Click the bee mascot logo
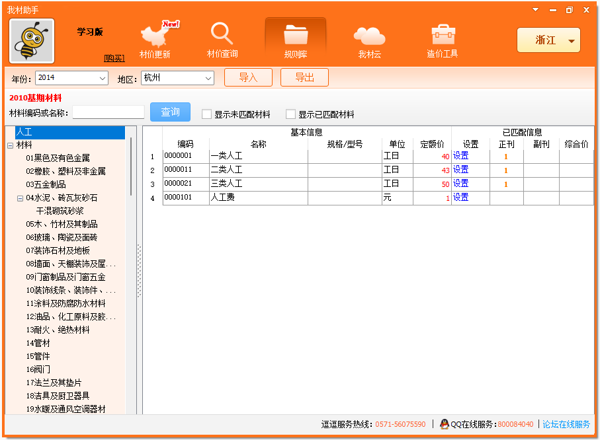The image size is (600, 440). [x=32, y=40]
